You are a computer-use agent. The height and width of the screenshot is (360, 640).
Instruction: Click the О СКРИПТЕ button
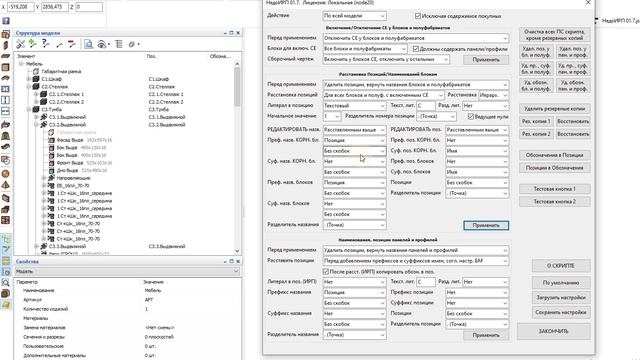pos(561,266)
